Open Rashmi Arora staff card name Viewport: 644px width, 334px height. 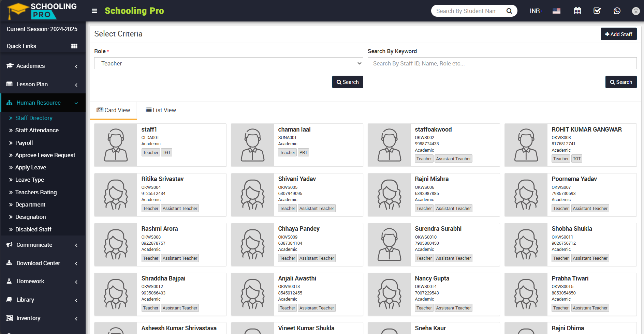tap(160, 229)
